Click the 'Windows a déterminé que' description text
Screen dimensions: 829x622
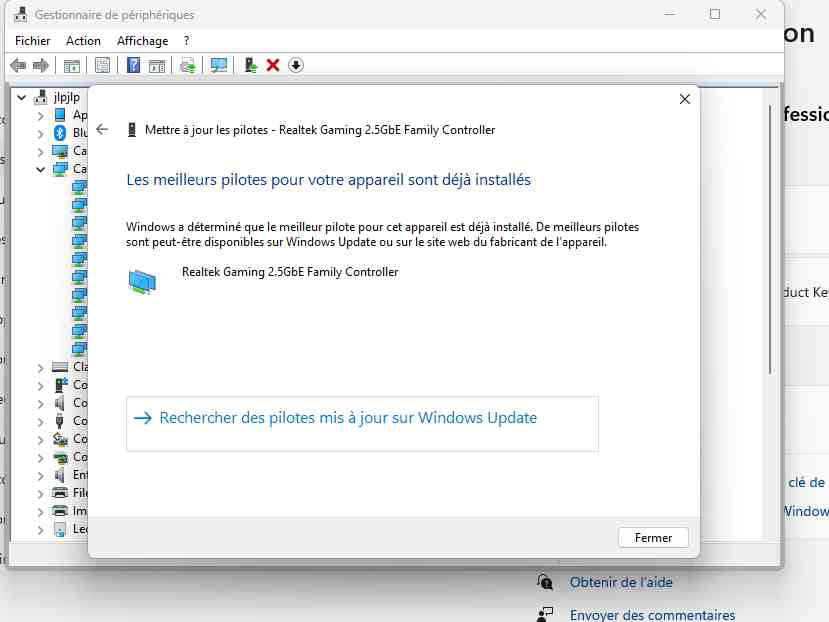382,234
